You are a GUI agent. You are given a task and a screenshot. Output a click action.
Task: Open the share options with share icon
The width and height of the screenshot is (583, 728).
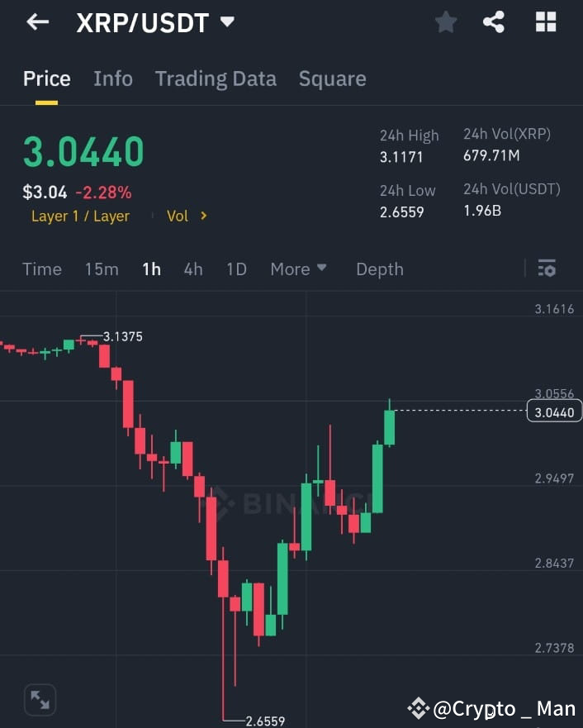pos(495,22)
